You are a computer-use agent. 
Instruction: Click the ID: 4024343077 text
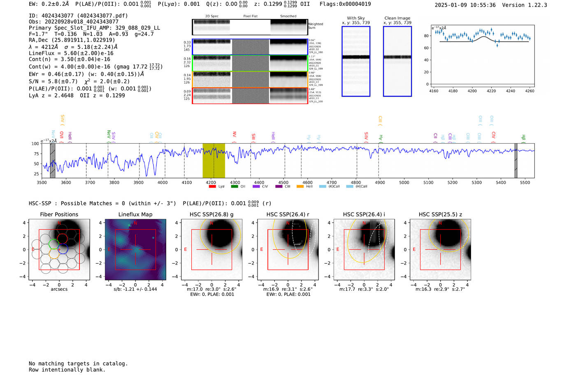click(78, 16)
